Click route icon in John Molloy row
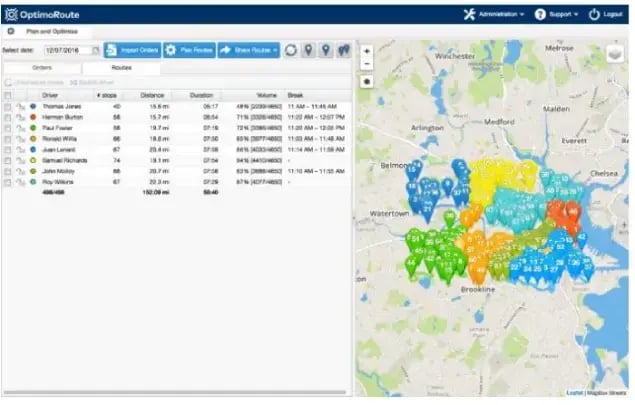Image resolution: width=635 pixels, height=405 pixels. tap(20, 172)
